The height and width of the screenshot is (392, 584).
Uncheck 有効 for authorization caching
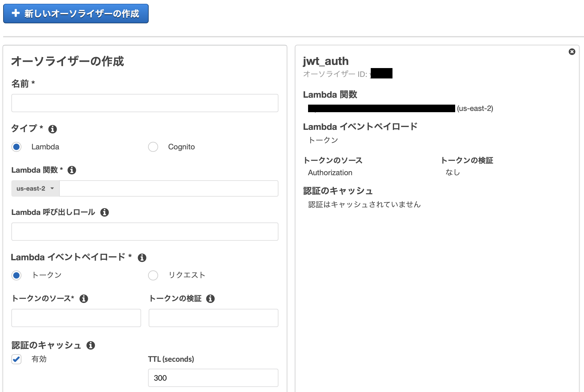pyautogui.click(x=16, y=359)
